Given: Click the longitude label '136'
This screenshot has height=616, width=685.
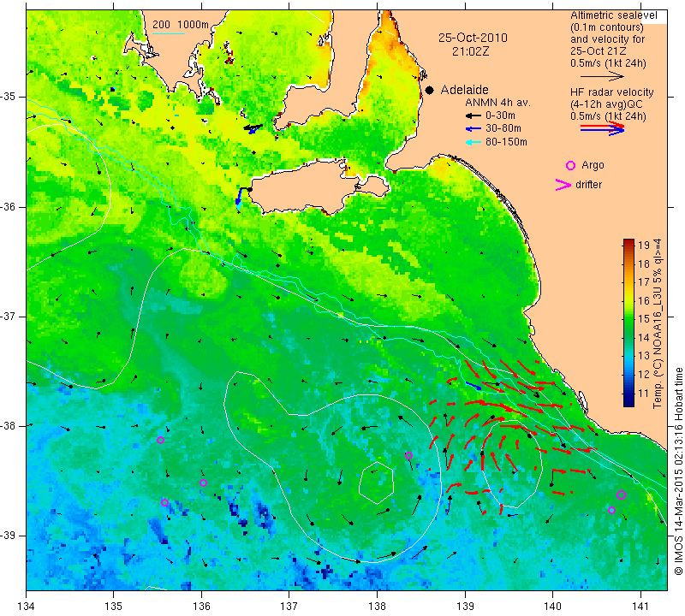Looking at the screenshot, I should 201,607.
